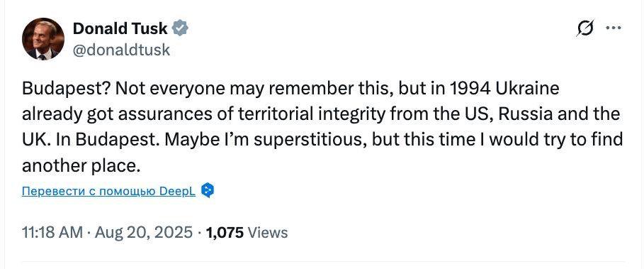Click 'UK. In Budapest.' in the tweet
Screen dimensions: 644x269
coord(91,140)
